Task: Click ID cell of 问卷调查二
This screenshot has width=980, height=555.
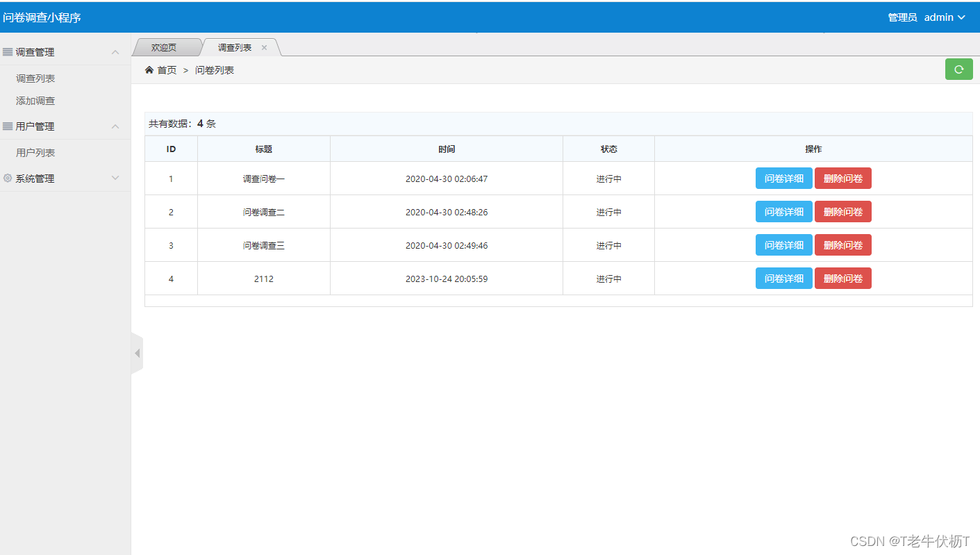Action: click(x=171, y=213)
